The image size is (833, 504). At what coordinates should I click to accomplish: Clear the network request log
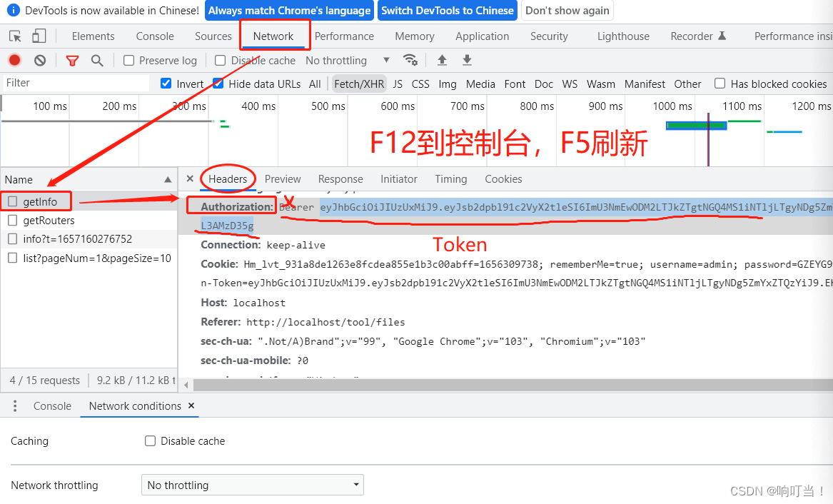pyautogui.click(x=40, y=60)
